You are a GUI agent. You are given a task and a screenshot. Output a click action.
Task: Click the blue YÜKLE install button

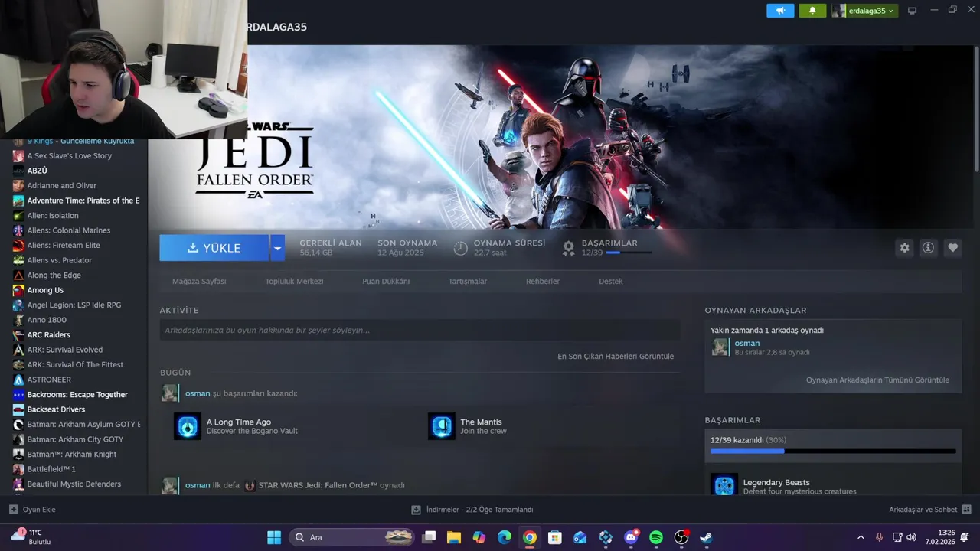pos(214,248)
